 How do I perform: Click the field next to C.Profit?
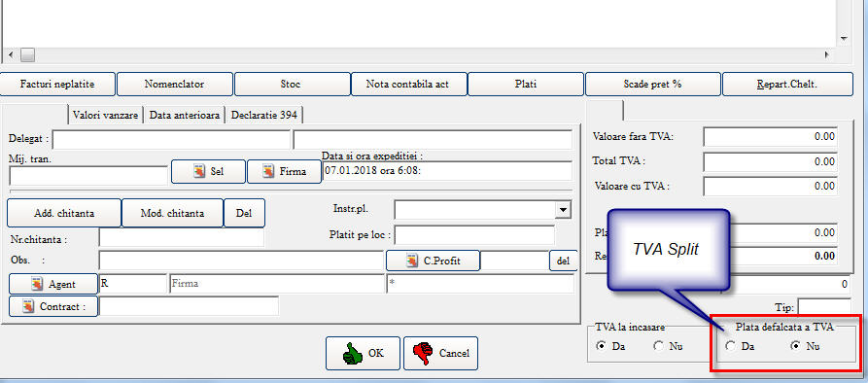(514, 261)
